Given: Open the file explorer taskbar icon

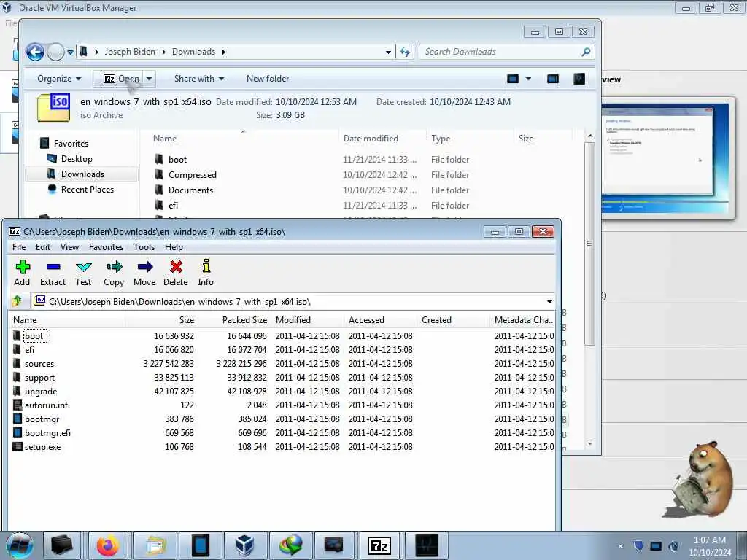Looking at the screenshot, I should 155,545.
